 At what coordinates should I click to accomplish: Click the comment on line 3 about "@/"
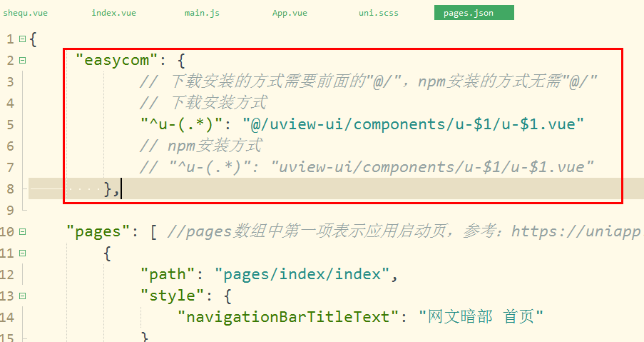point(368,81)
